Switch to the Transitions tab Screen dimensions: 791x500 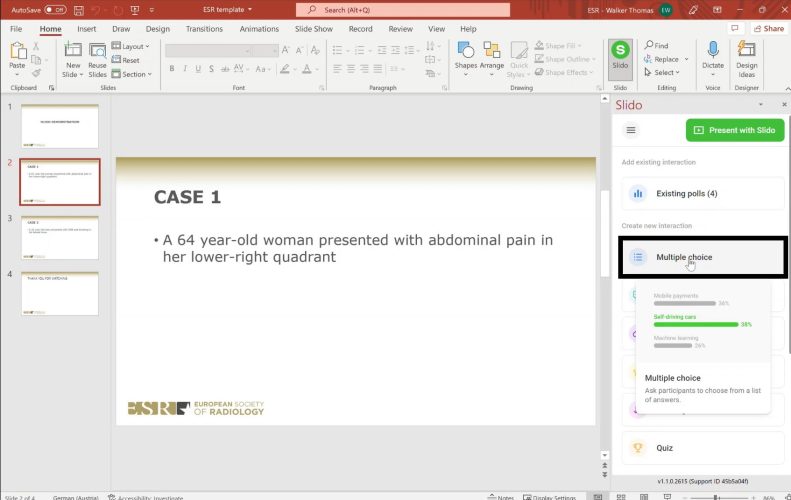204,29
